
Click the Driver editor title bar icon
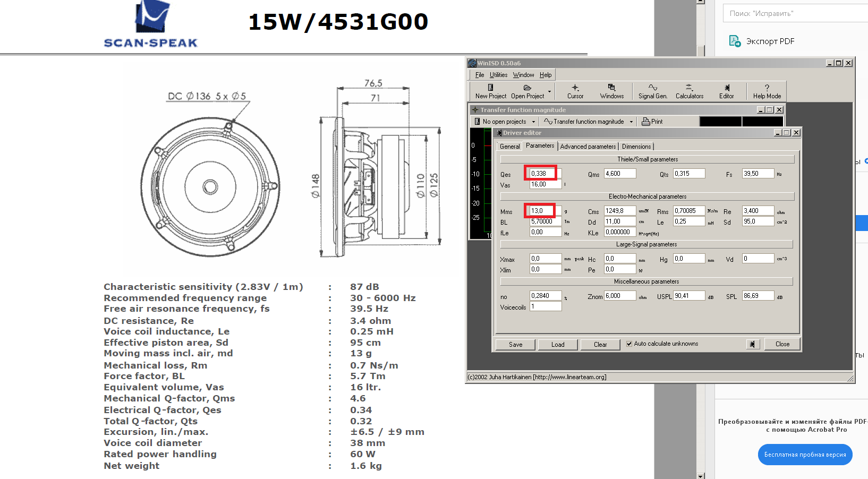[499, 133]
